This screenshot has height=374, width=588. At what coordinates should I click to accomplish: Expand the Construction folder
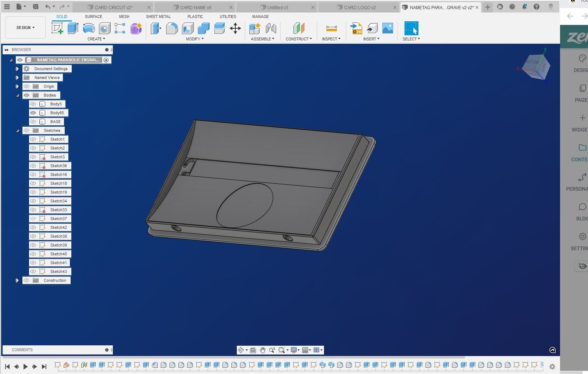tap(17, 280)
